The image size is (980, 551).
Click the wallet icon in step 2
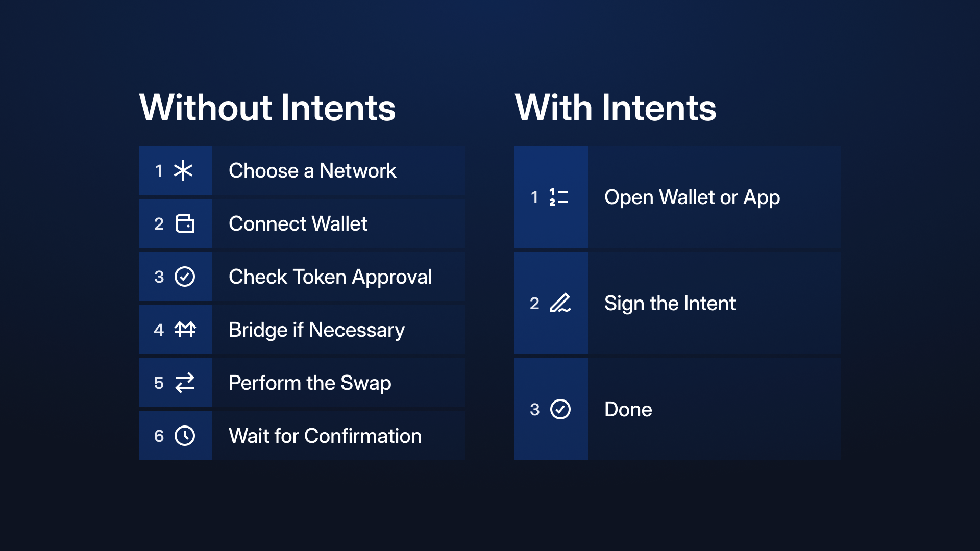click(185, 223)
